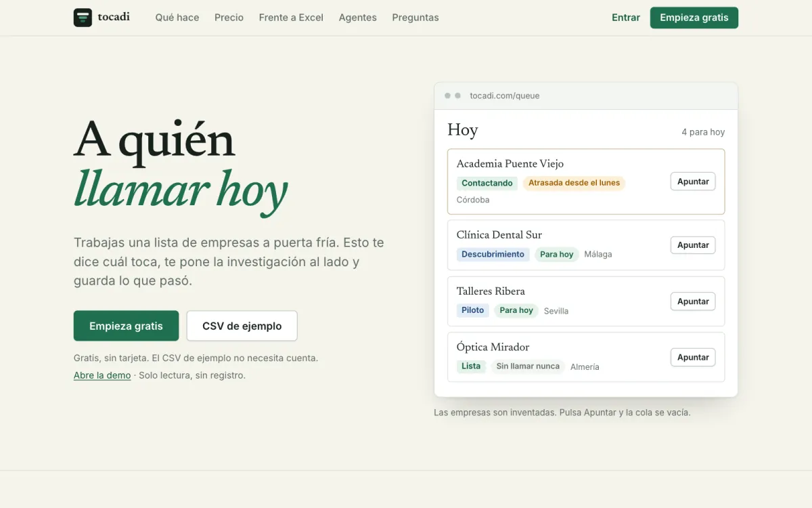Click Atrasada desde el lunes badge

[574, 183]
